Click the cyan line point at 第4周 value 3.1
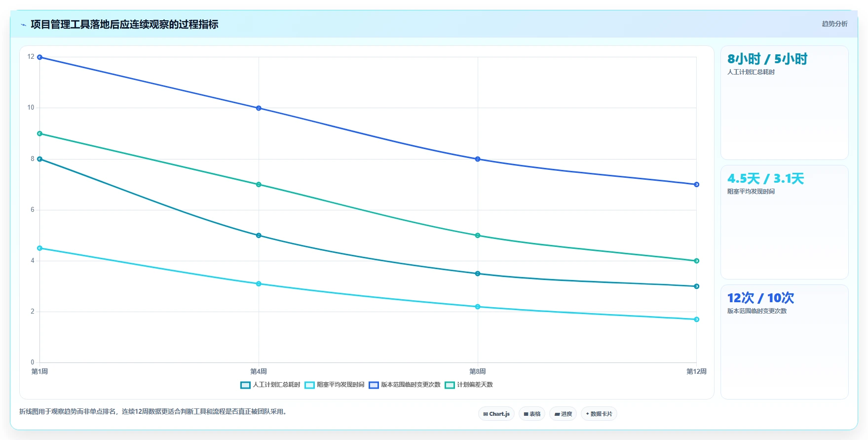The height and width of the screenshot is (440, 868). click(259, 284)
